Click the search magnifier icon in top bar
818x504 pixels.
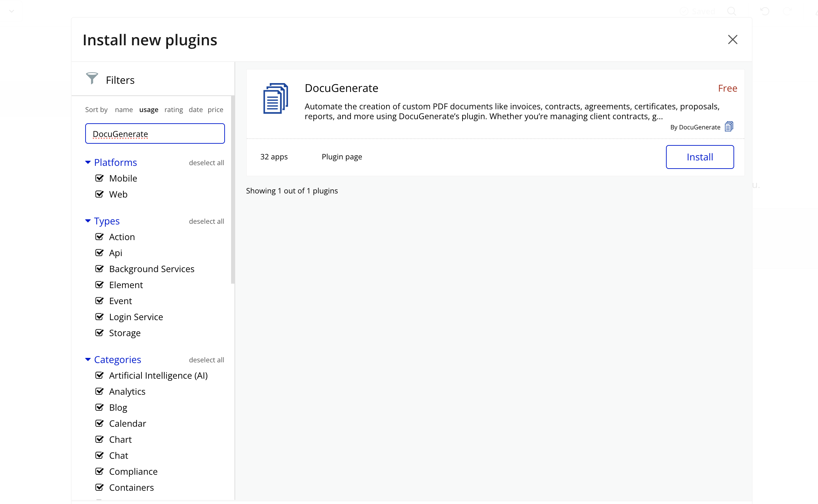click(x=731, y=11)
